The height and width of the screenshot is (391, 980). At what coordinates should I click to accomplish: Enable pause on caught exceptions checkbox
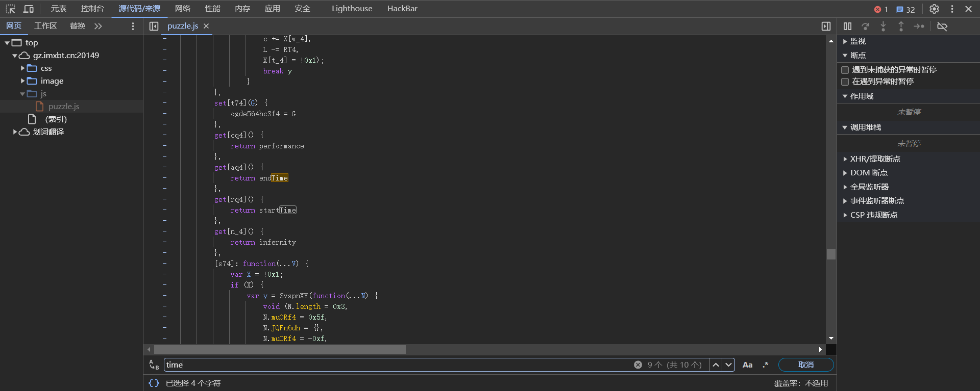(845, 82)
